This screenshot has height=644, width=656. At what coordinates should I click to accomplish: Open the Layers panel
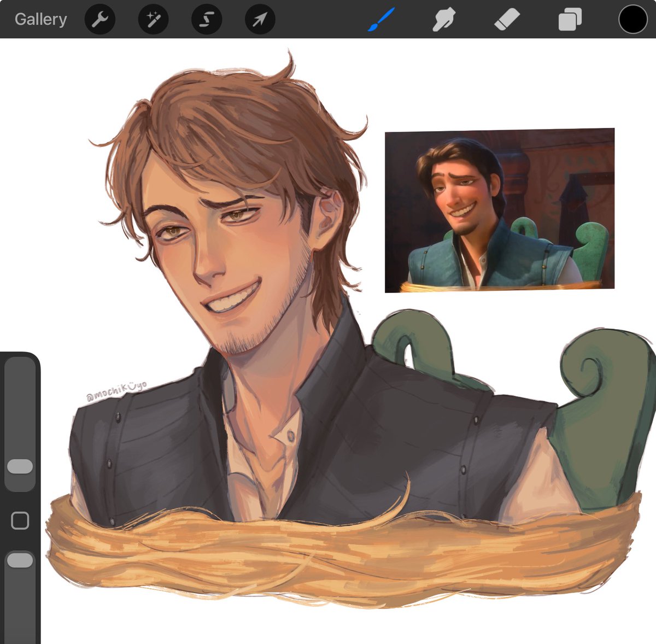pyautogui.click(x=570, y=20)
